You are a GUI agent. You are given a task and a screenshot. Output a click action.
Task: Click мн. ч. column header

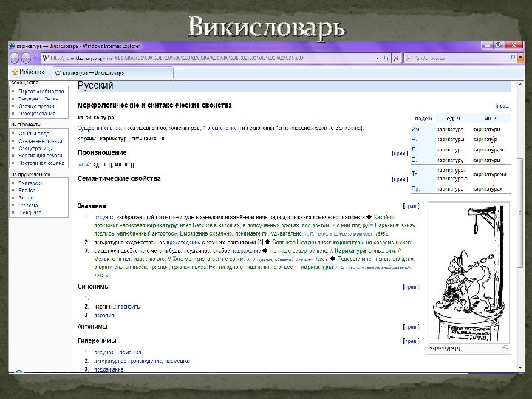491,119
